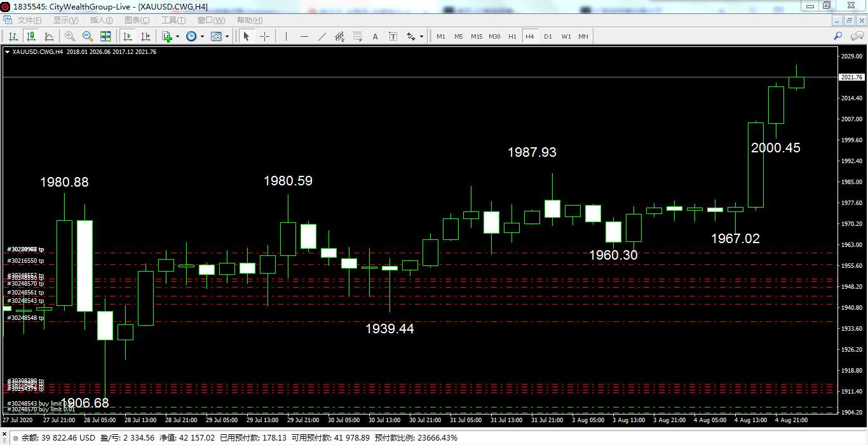Toggle auto scroll to latest bar
The image size is (868, 445).
point(128,36)
